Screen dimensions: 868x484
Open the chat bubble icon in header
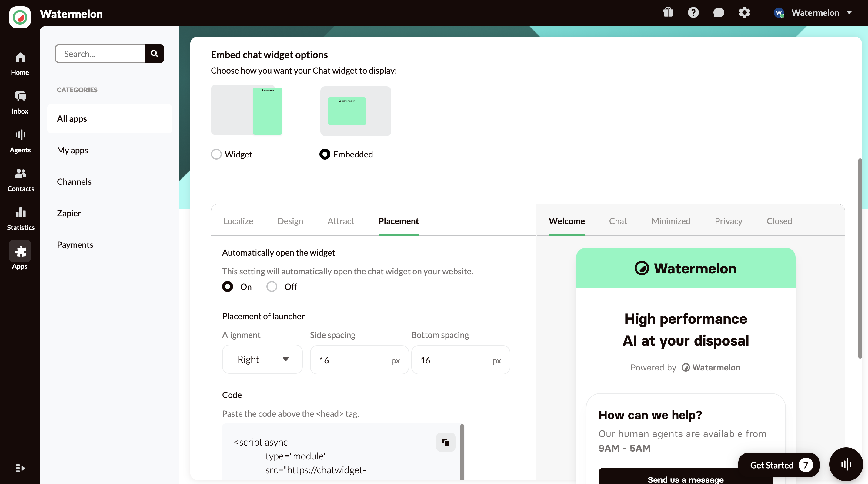718,13
